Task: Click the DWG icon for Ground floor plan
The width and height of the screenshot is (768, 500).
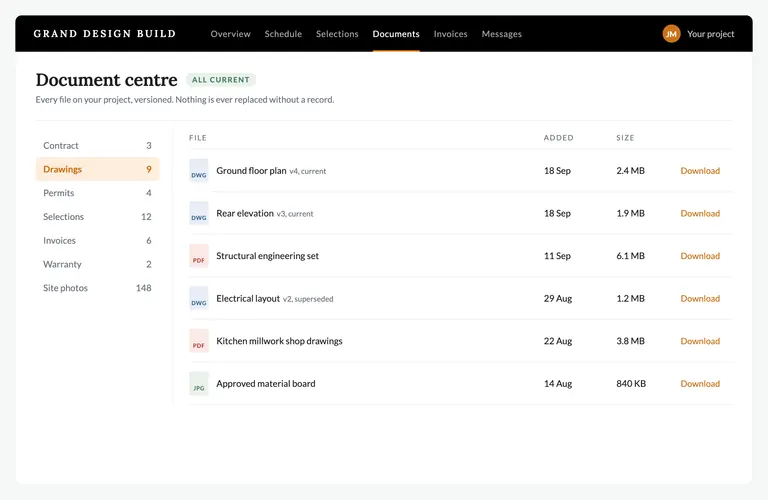Action: [199, 170]
